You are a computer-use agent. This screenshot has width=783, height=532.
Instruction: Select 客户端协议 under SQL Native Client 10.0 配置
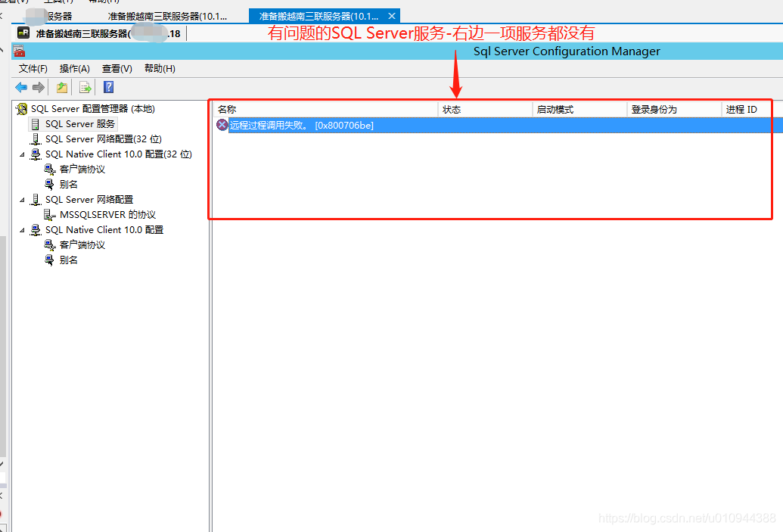[x=82, y=244]
